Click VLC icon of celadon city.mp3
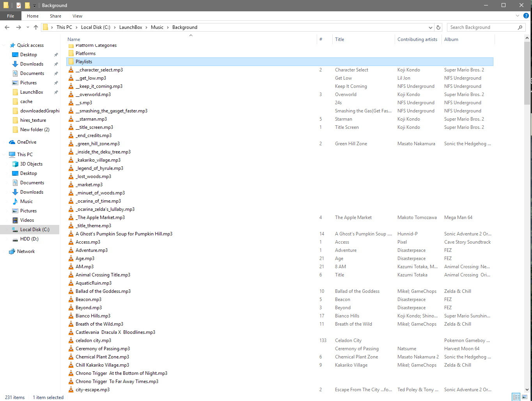 [x=71, y=340]
